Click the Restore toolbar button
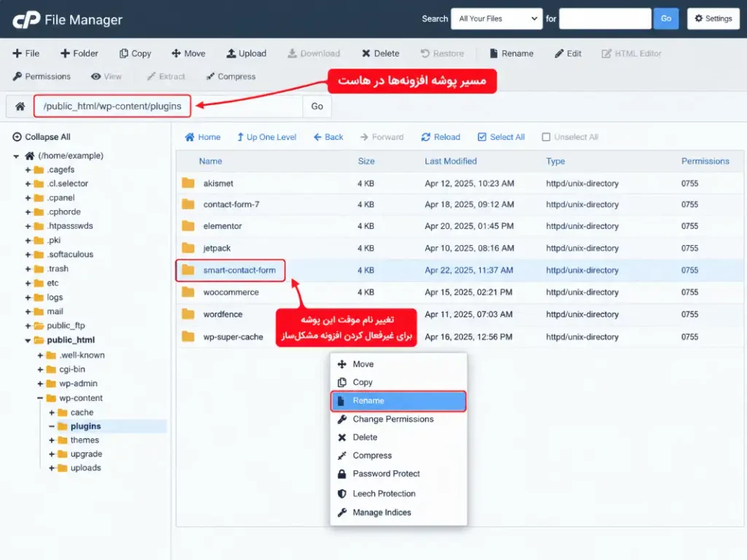The image size is (747, 560). (x=442, y=53)
